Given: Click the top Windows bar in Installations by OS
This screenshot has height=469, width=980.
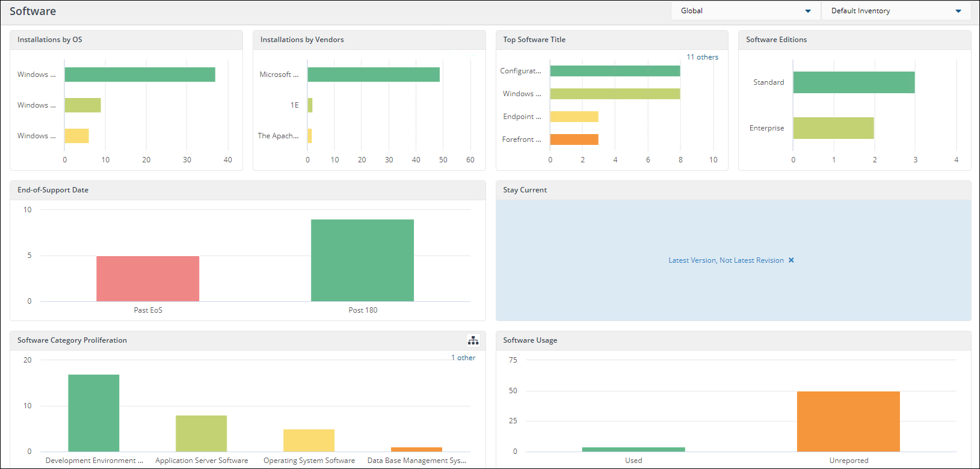Looking at the screenshot, I should point(140,75).
